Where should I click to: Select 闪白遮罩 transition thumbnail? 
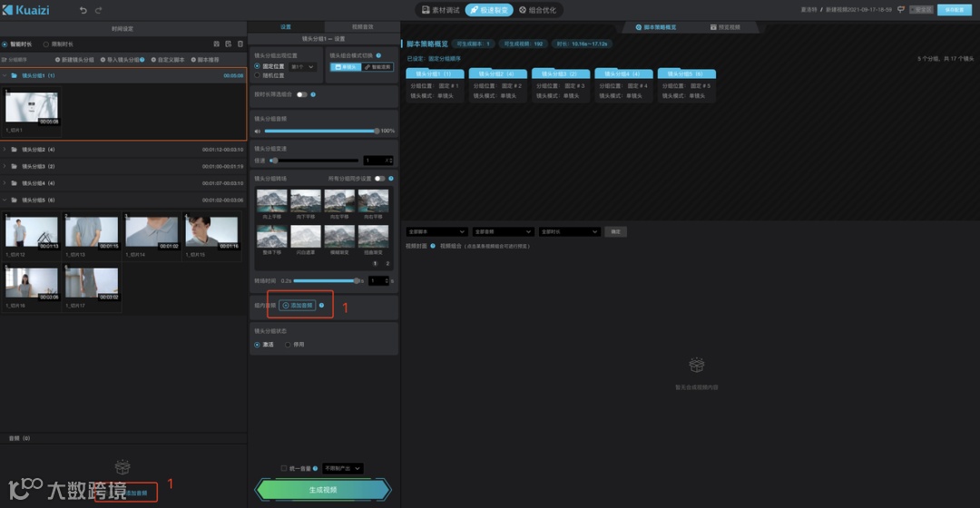pos(306,237)
